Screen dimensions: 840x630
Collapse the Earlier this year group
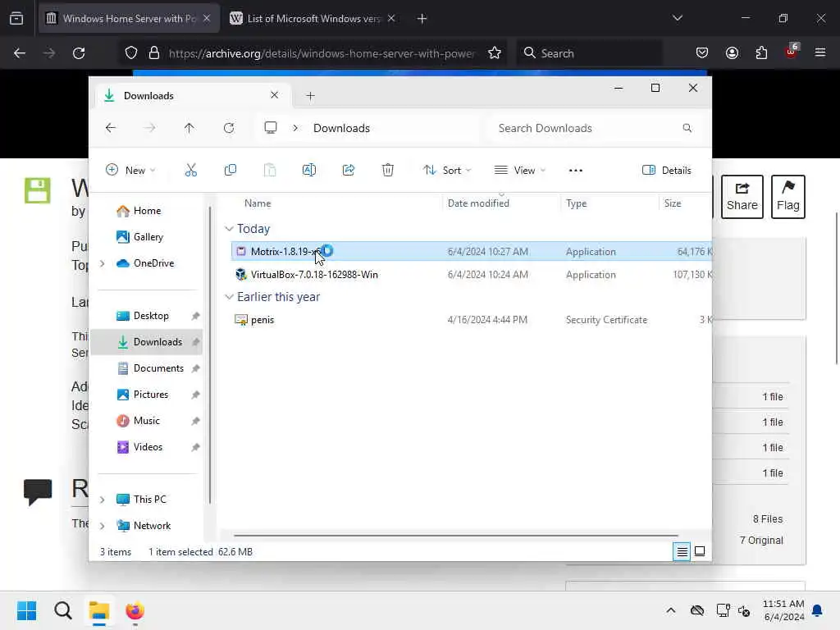pyautogui.click(x=230, y=297)
